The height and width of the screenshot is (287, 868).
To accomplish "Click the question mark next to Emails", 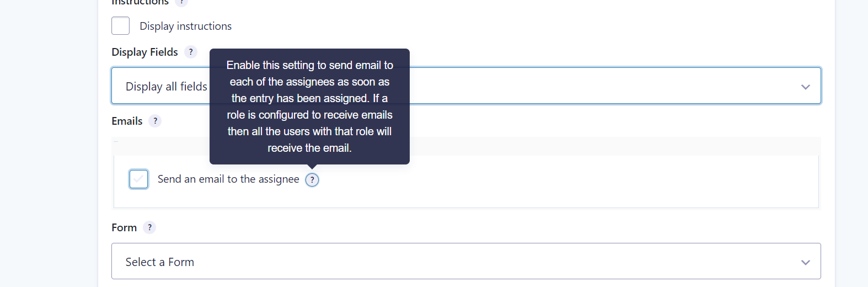I will 155,121.
